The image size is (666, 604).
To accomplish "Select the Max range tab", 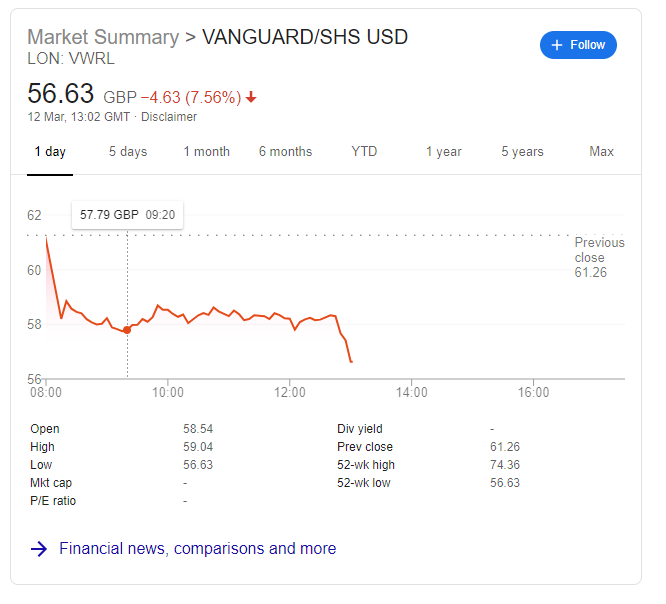I will (601, 152).
